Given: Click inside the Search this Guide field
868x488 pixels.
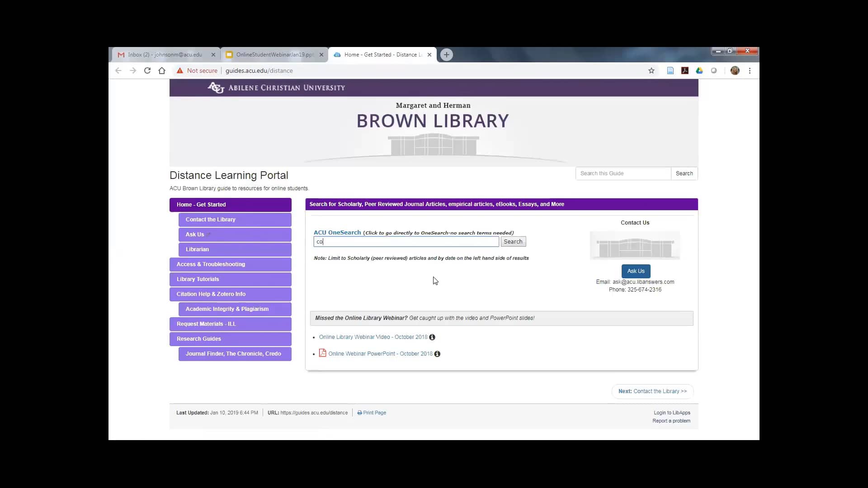Looking at the screenshot, I should (623, 173).
